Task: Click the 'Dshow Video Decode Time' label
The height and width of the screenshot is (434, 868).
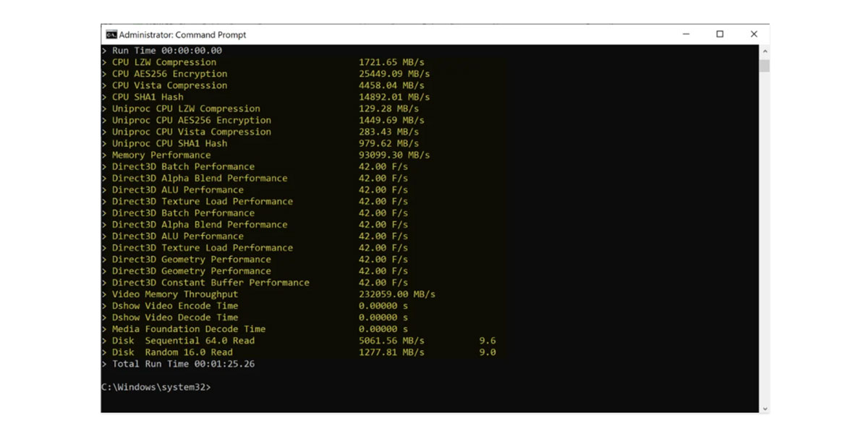Action: click(x=175, y=318)
